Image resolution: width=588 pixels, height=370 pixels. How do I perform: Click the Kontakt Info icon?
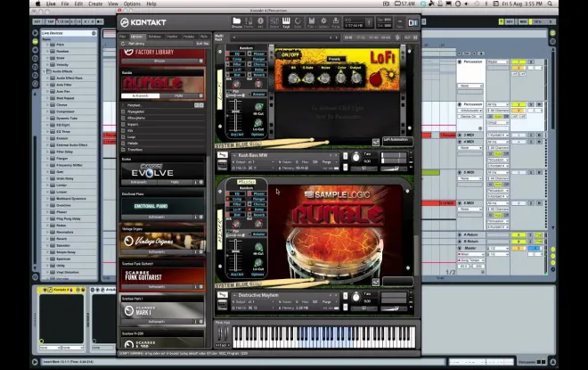260,21
